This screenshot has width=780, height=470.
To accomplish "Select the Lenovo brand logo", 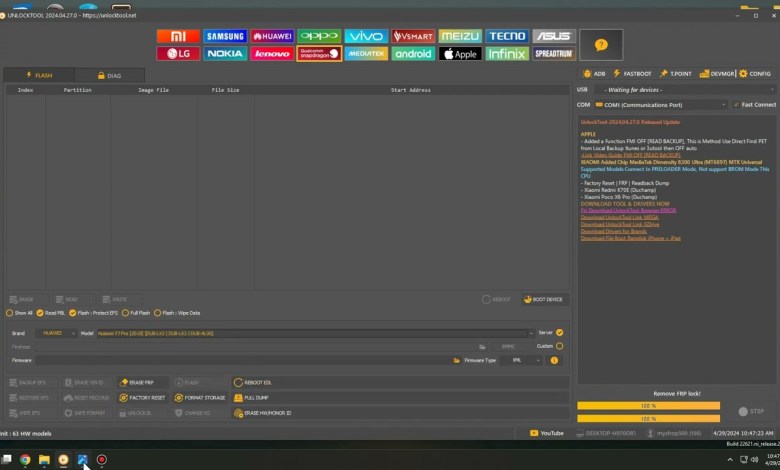I will (272, 53).
